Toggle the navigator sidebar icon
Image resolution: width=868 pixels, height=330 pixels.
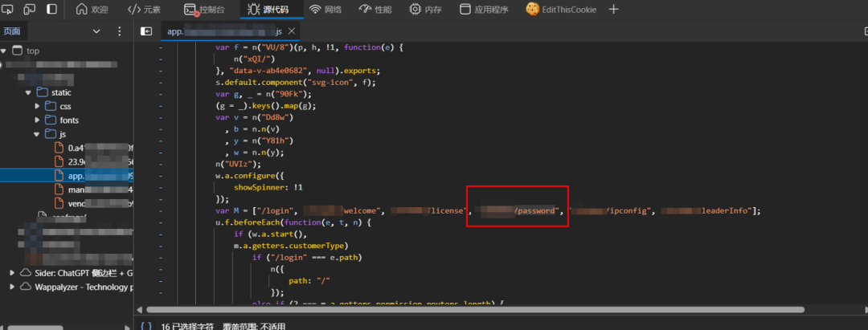pos(146,31)
